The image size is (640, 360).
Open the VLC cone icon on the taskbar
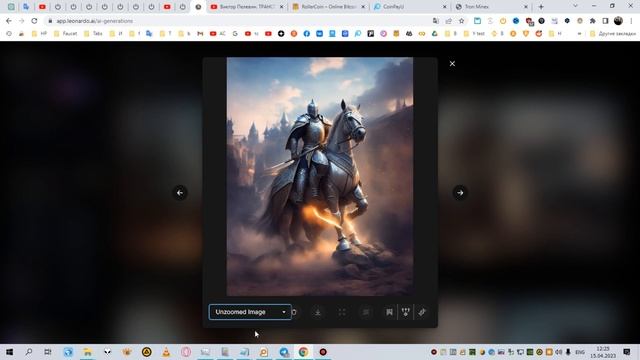coord(166,352)
